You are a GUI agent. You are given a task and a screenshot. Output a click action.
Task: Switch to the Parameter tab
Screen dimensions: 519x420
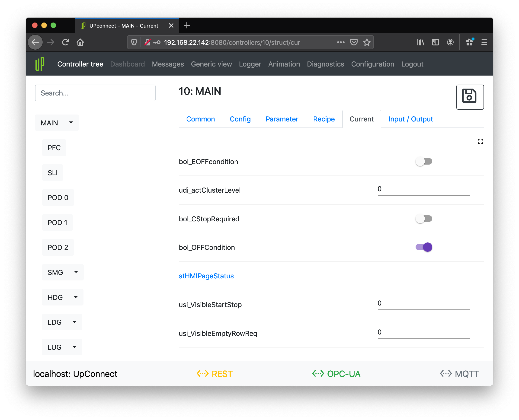282,119
